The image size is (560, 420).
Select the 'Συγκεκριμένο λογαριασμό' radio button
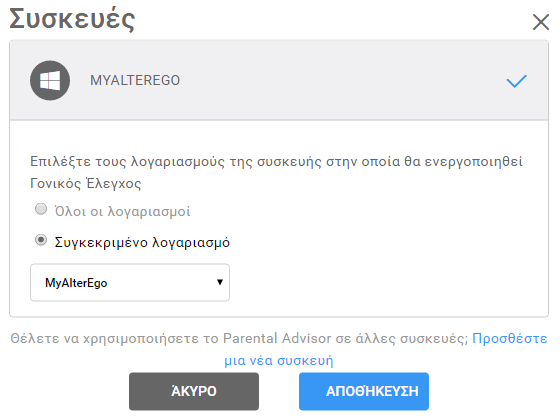[x=41, y=240]
